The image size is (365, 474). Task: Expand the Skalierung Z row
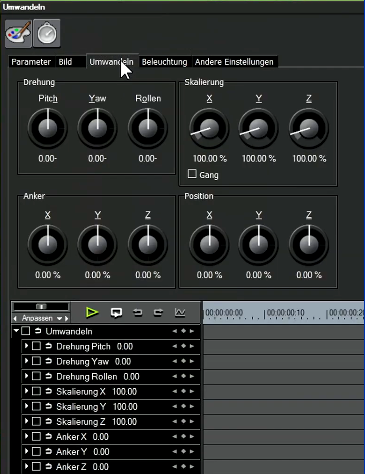(26, 421)
